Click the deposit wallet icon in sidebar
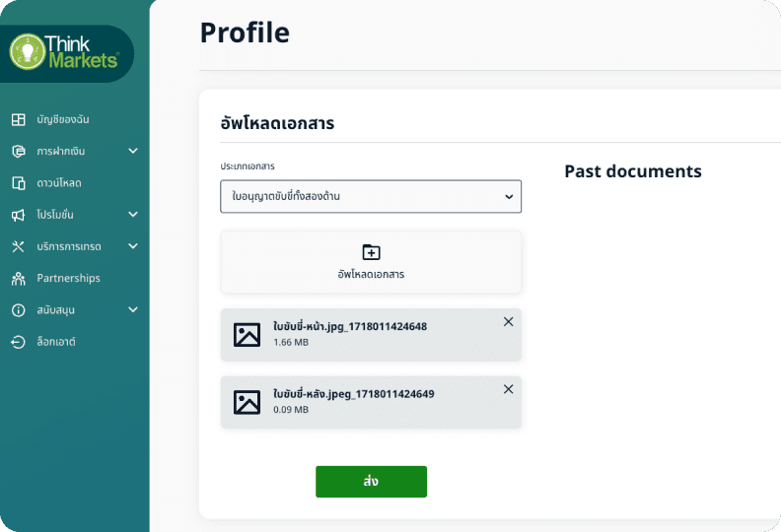The image size is (781, 532). pyautogui.click(x=18, y=152)
